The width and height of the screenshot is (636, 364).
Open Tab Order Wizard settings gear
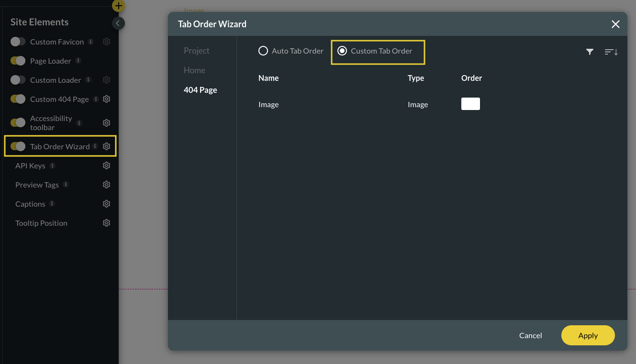pyautogui.click(x=107, y=146)
